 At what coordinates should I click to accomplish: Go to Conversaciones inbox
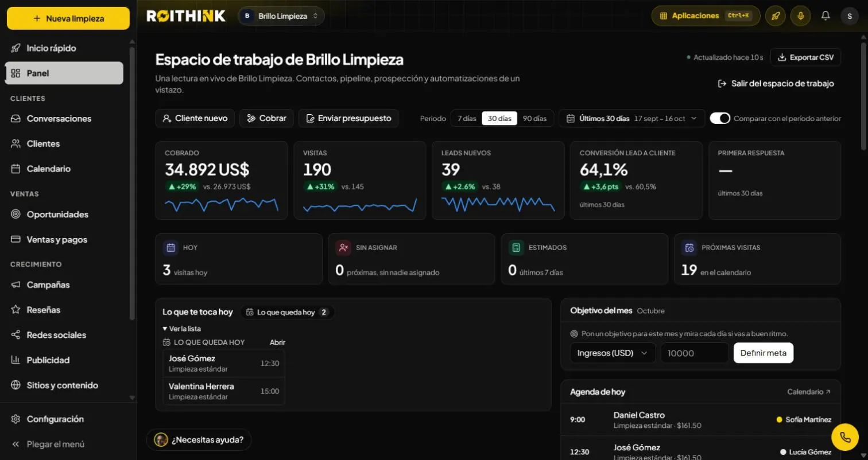point(64,119)
